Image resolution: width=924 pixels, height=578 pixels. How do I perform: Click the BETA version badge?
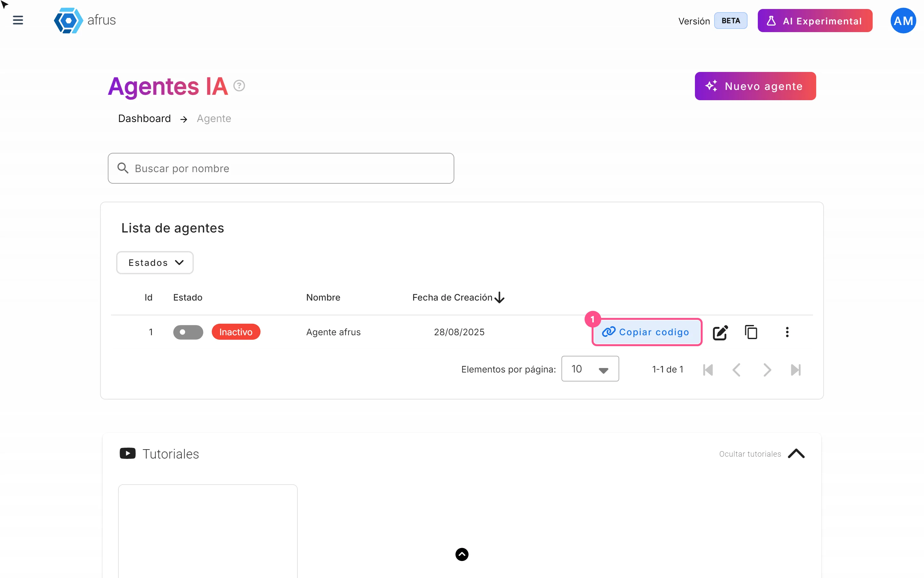point(731,21)
